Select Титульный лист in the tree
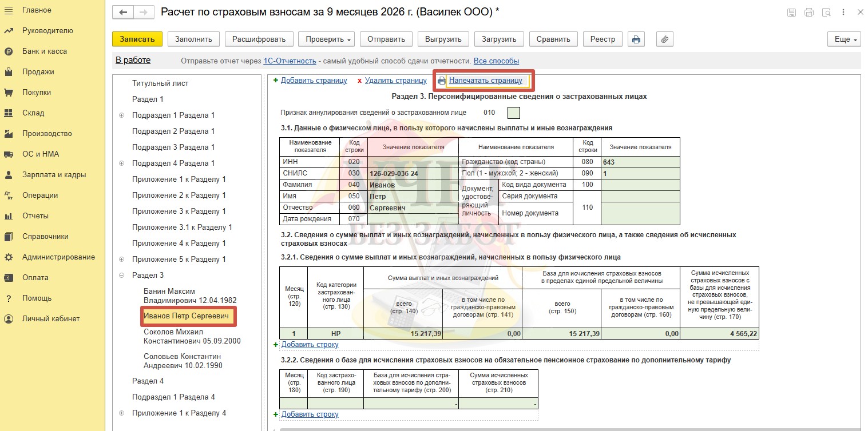 point(160,83)
